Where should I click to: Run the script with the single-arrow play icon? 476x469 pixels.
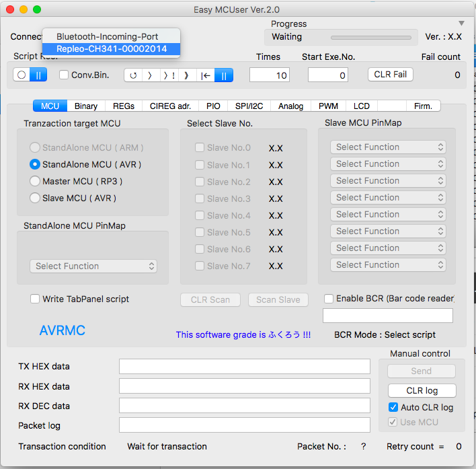(151, 75)
